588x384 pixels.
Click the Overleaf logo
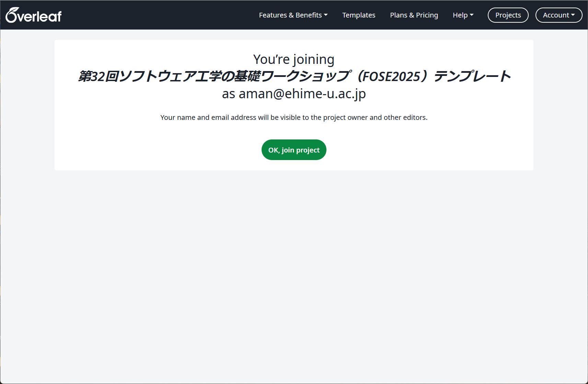(x=34, y=15)
